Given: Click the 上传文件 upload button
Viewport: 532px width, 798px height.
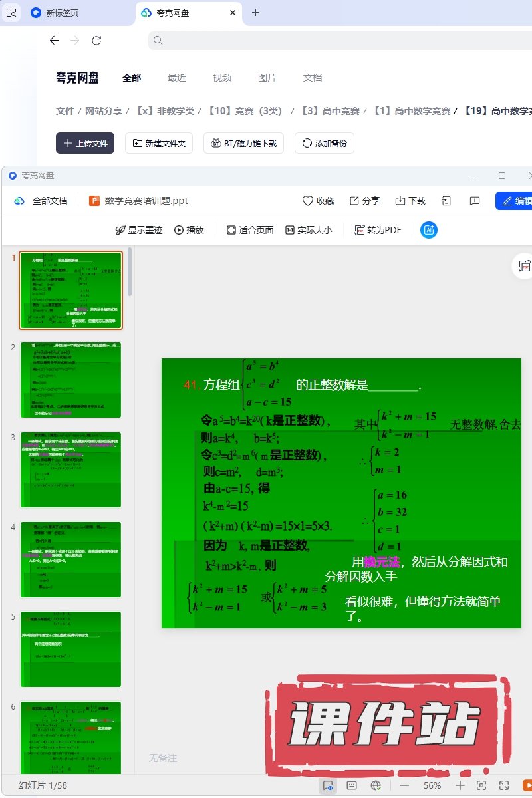Looking at the screenshot, I should click(x=85, y=143).
